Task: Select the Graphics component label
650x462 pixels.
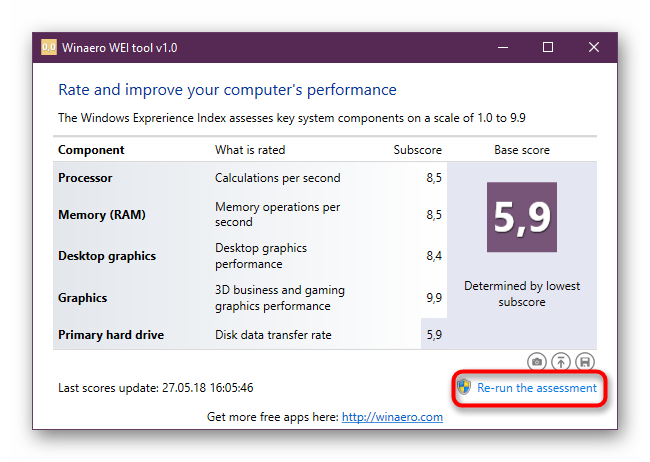Action: tap(82, 298)
